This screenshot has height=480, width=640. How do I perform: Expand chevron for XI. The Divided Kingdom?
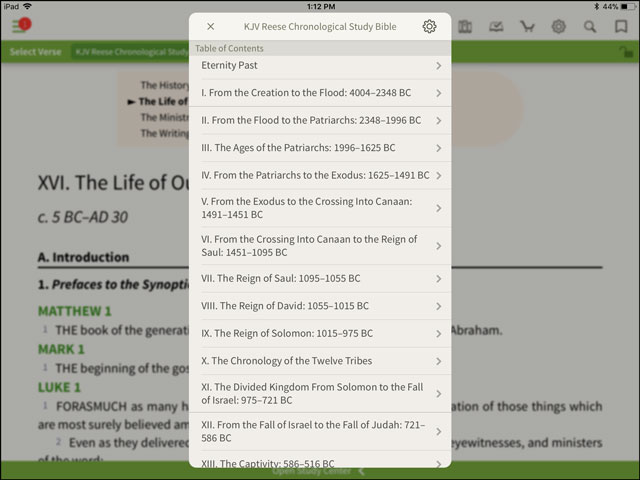point(438,394)
